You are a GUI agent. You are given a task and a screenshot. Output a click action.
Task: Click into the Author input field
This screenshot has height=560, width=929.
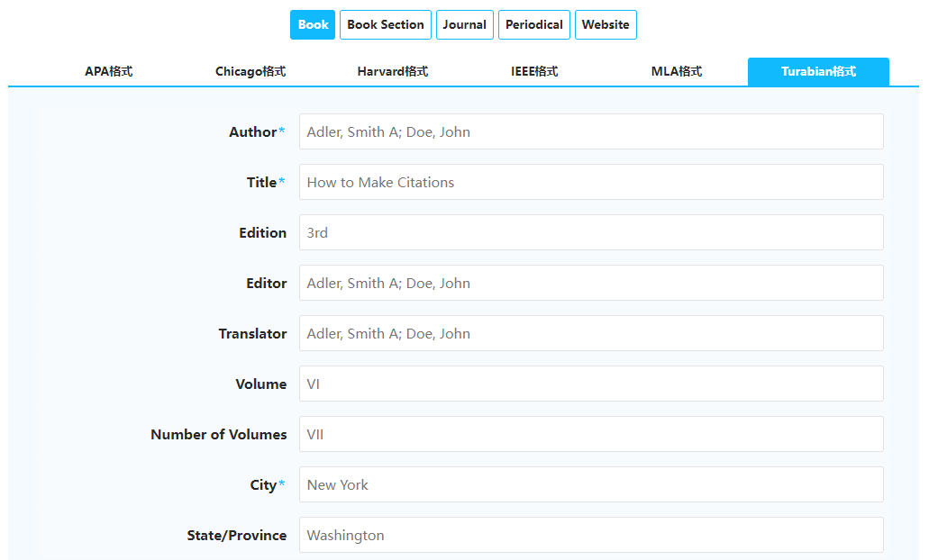click(591, 131)
